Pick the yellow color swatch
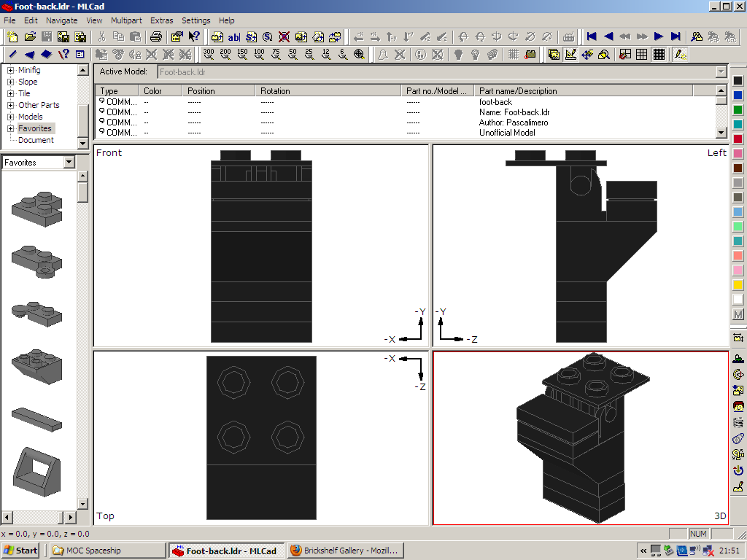The width and height of the screenshot is (747, 560). 738,285
